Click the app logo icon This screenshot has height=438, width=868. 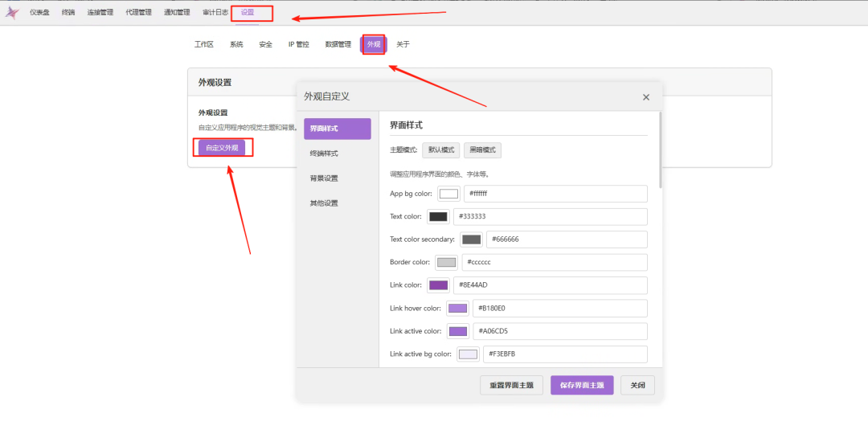(x=12, y=12)
